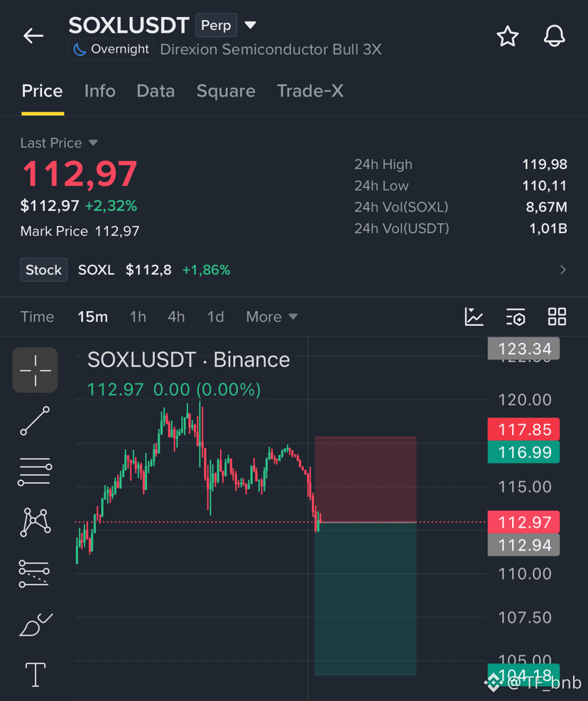Select the brush drawing tool

pyautogui.click(x=36, y=624)
